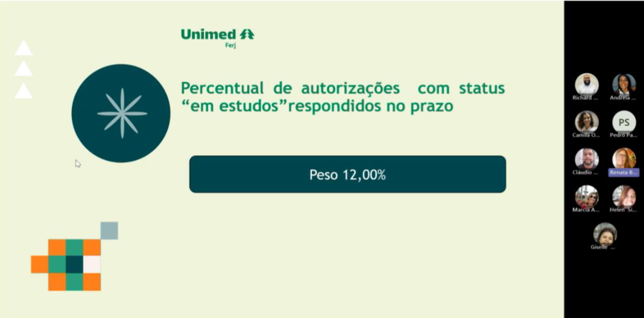Open Camila O.'s participant avatar
Image resolution: width=644 pixels, height=318 pixels.
586,122
